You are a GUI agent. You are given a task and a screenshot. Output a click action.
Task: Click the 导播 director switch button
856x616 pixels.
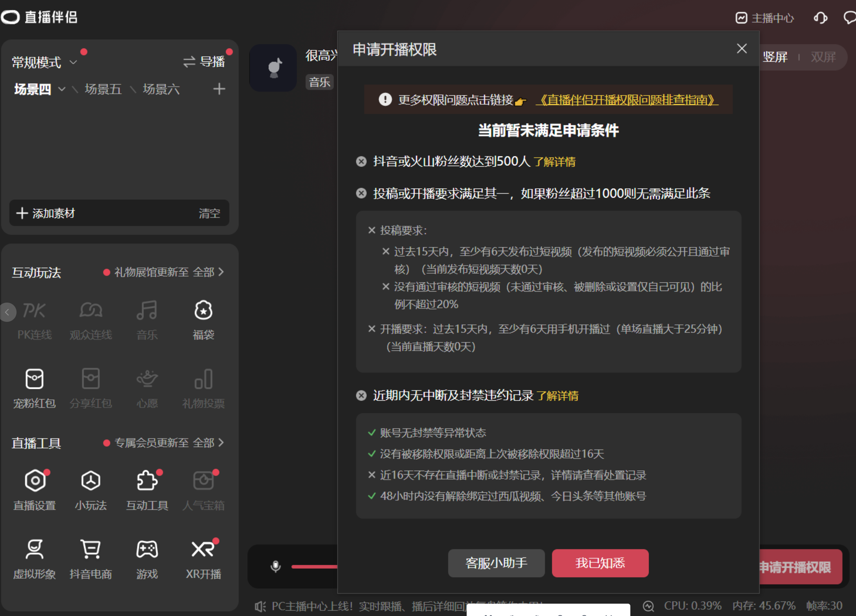204,61
